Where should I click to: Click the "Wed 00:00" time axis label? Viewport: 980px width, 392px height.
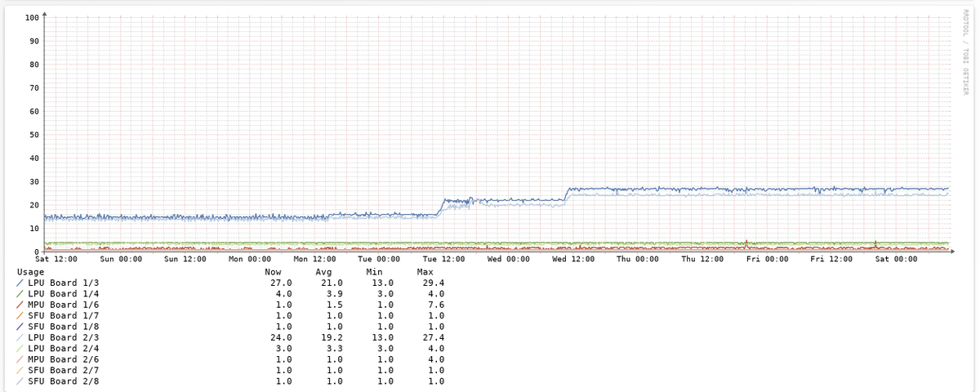(x=507, y=259)
